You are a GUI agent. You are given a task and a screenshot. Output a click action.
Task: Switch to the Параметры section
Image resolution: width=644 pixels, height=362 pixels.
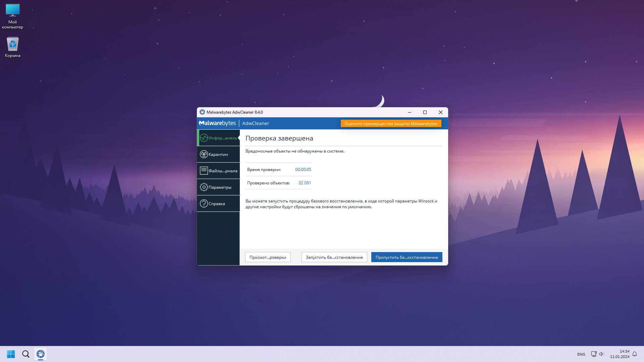220,187
